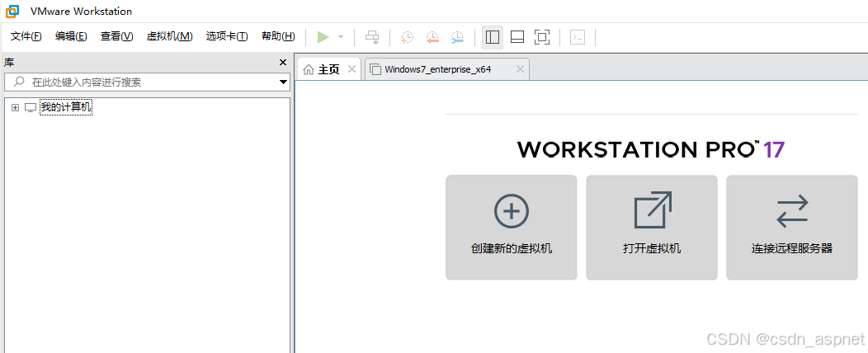The height and width of the screenshot is (353, 868).
Task: Close the Windows7_enterprise_x64 tab
Action: click(520, 68)
